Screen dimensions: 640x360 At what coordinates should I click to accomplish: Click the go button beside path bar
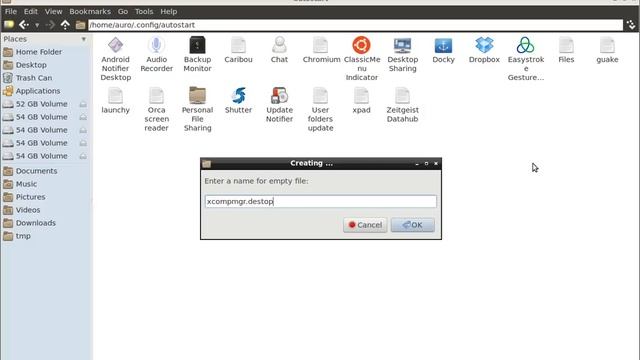(x=631, y=25)
